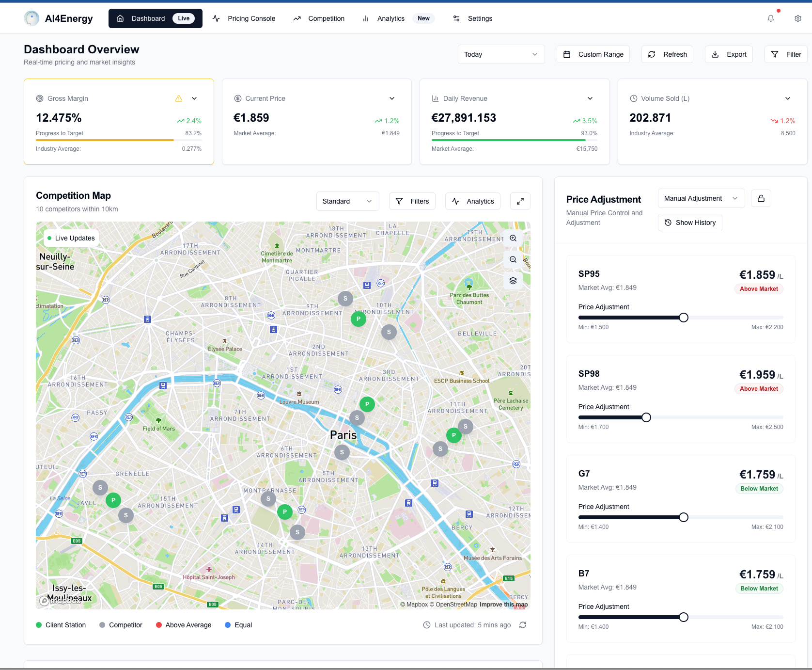Toggle the Client Station legend item
The image size is (812, 670).
tap(61, 625)
